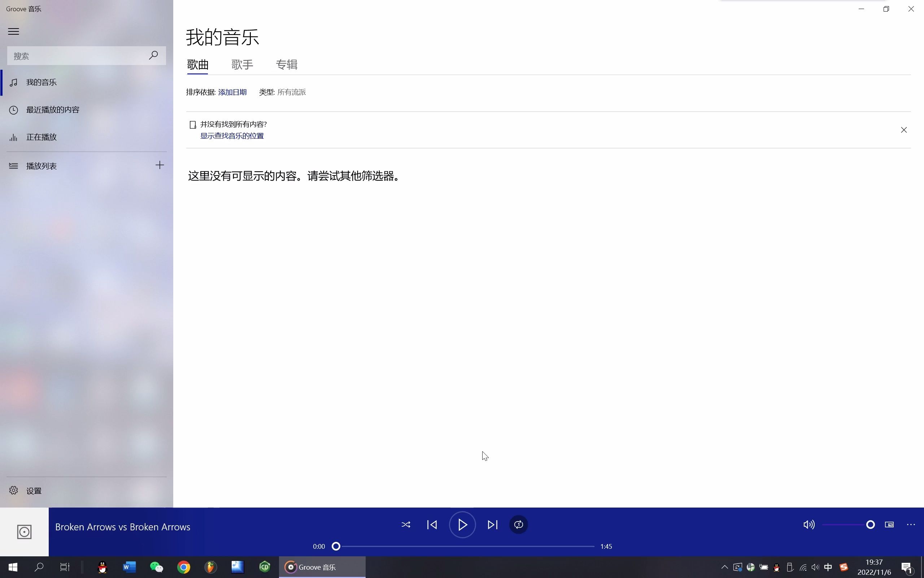The image size is (924, 578).
Task: Toggle the 中 input method indicator
Action: click(828, 567)
